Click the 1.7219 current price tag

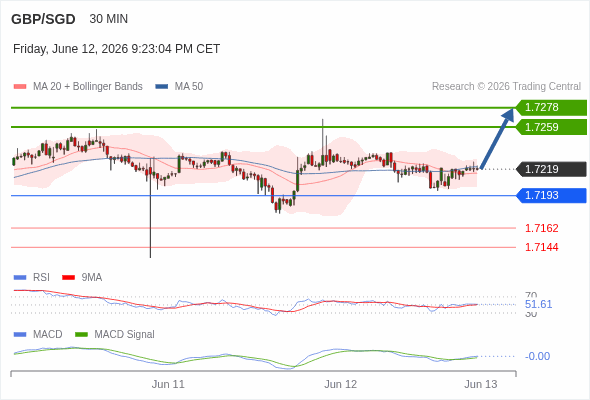(551, 169)
